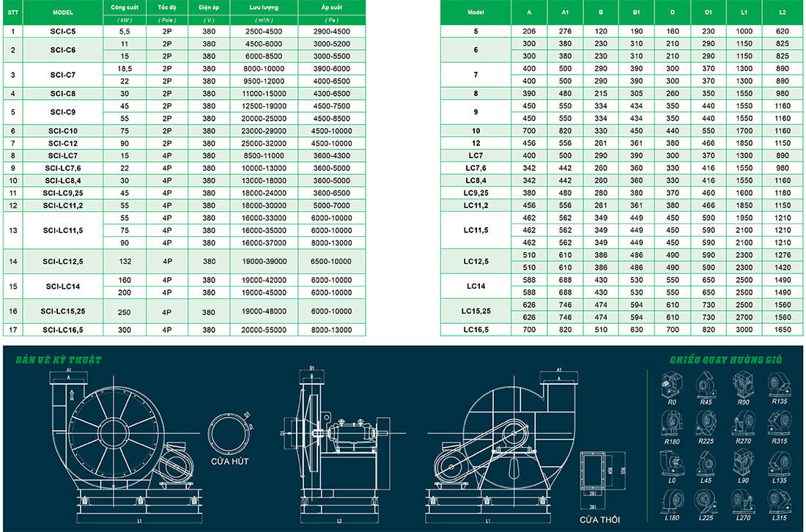
Task: Select the L0 fan rotation icon
Action: [x=672, y=463]
